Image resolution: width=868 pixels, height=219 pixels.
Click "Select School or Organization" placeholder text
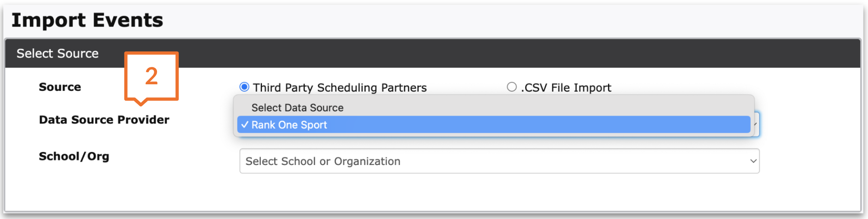pos(323,161)
